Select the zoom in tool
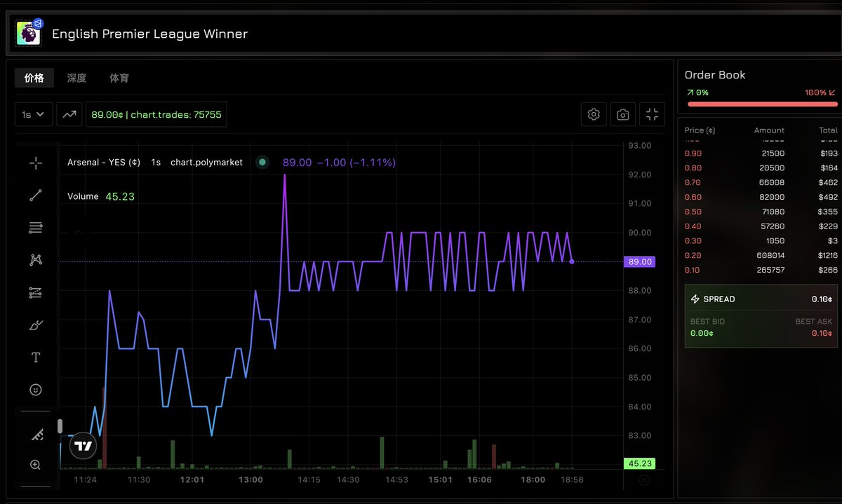 36,464
